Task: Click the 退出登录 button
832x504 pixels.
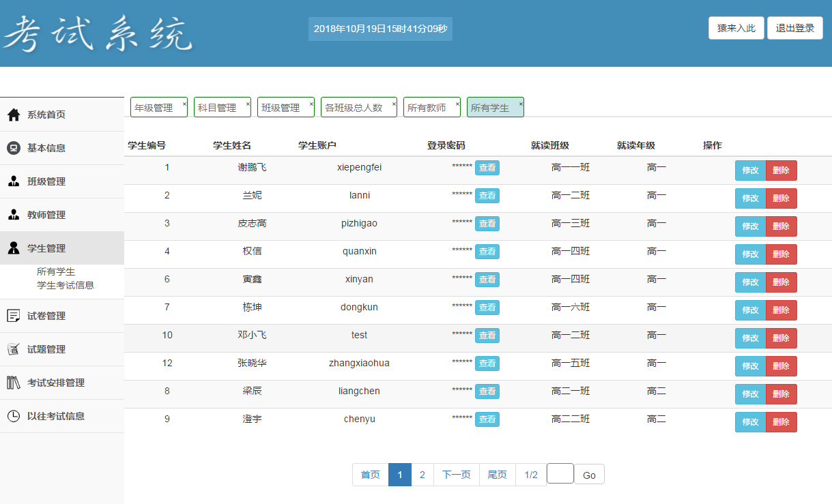Action: pos(794,28)
